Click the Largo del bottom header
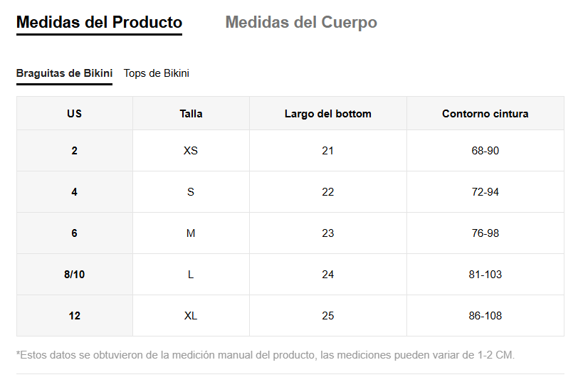This screenshot has height=392, width=578. pyautogui.click(x=327, y=114)
